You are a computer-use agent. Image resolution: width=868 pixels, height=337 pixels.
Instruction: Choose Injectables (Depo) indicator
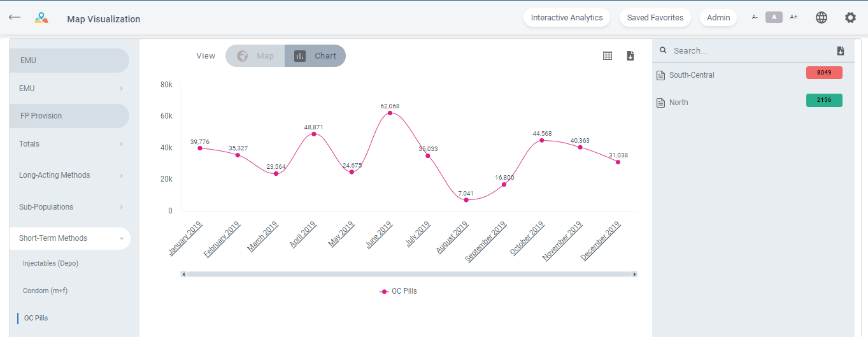[50, 263]
